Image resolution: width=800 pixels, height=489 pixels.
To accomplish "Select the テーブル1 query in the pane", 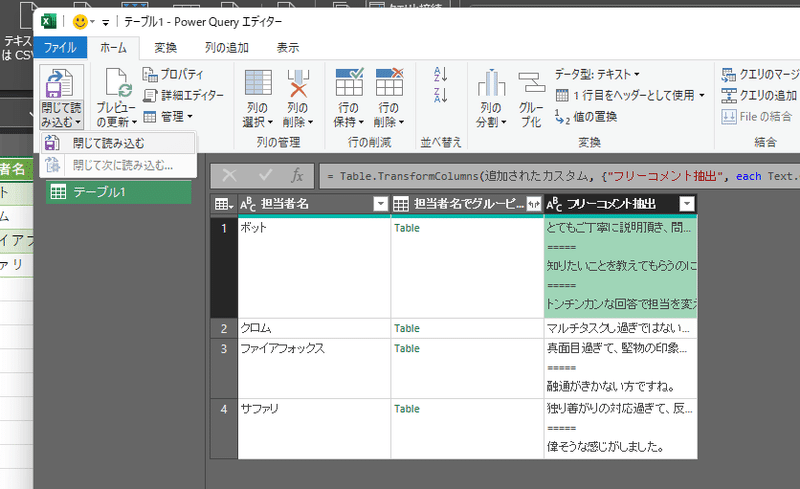I will [x=118, y=192].
